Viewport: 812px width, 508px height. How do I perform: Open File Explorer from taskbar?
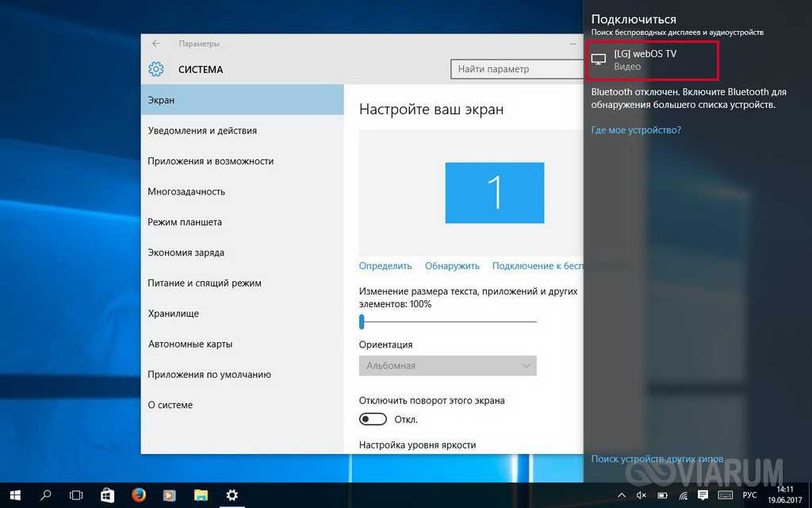(x=201, y=495)
